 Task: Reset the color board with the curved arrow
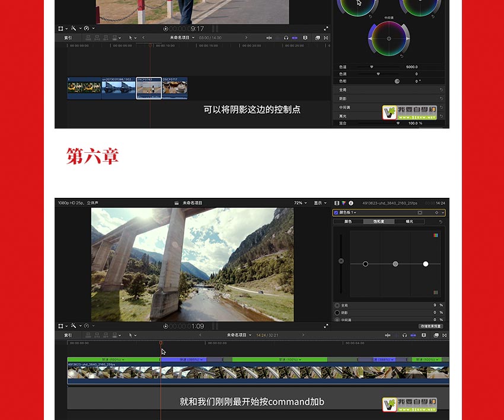point(441,222)
